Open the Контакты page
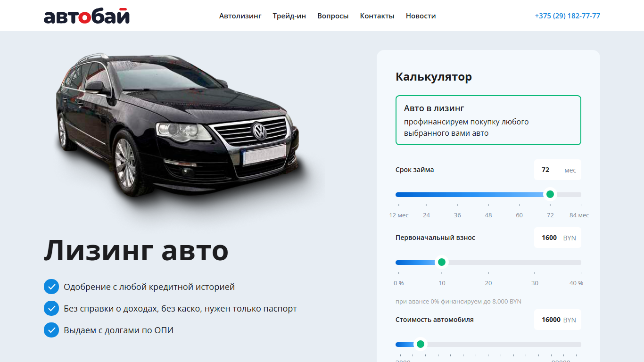Image resolution: width=644 pixels, height=362 pixels. tap(377, 16)
